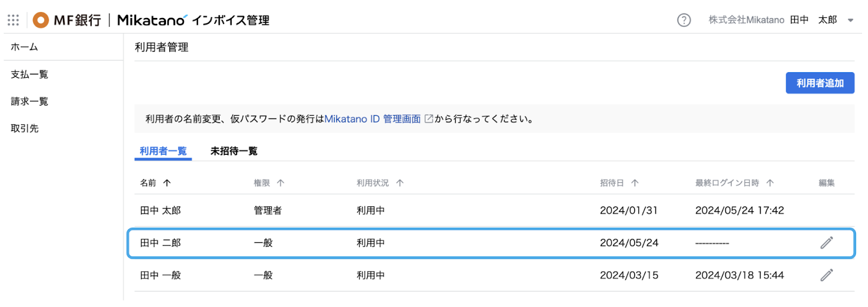This screenshot has height=307, width=868.
Task: Click the 利用者追加 button
Action: tap(820, 83)
